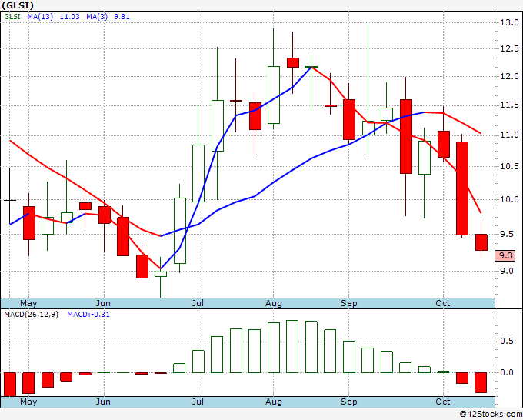Click the leftmost red MACD histogram bar
This screenshot has height=420, width=523.
coord(10,385)
